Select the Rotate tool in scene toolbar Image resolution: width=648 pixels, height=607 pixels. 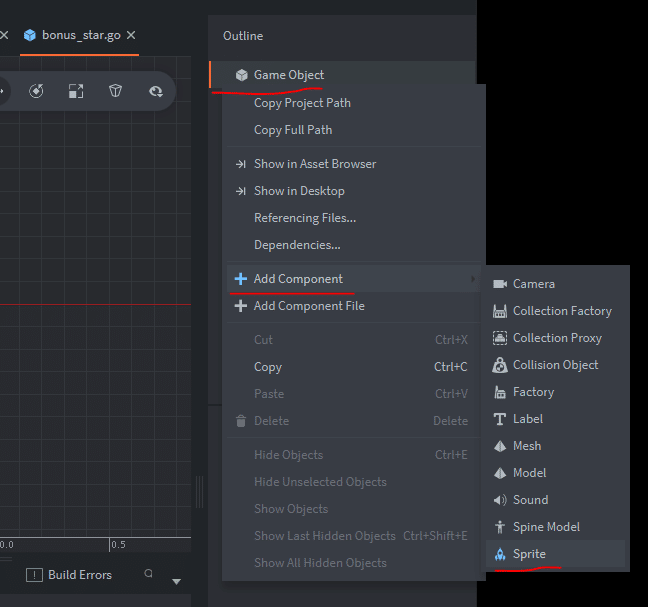pos(36,91)
